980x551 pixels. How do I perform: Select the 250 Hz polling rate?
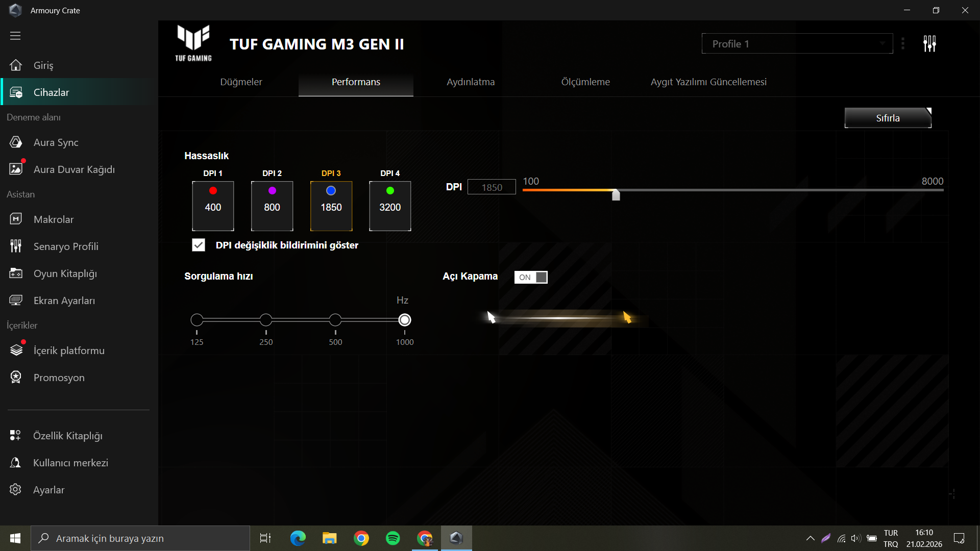(x=266, y=320)
